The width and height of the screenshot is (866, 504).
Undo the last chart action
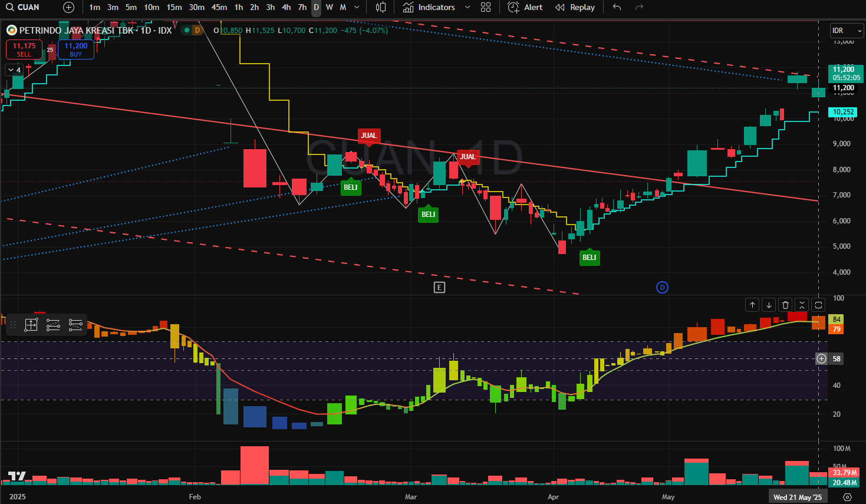tap(617, 7)
